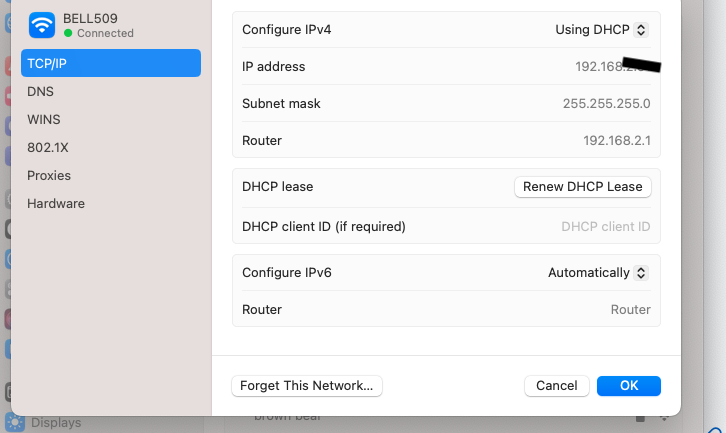Open the WINS tab
This screenshot has width=726, height=433.
point(44,119)
